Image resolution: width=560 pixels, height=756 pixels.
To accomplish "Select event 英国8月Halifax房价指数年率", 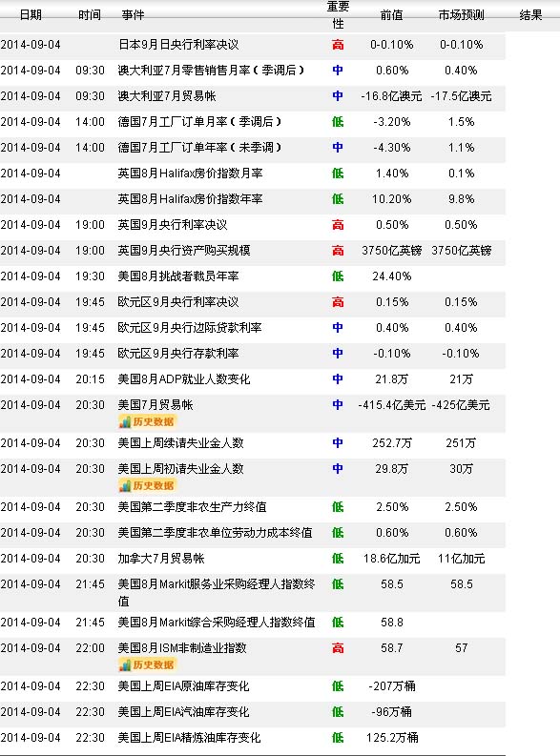I will click(190, 199).
